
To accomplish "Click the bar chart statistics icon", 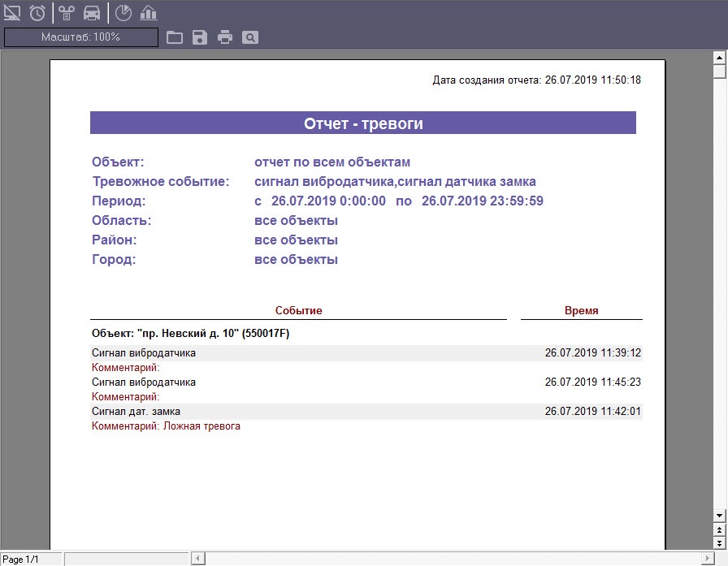I will click(148, 13).
